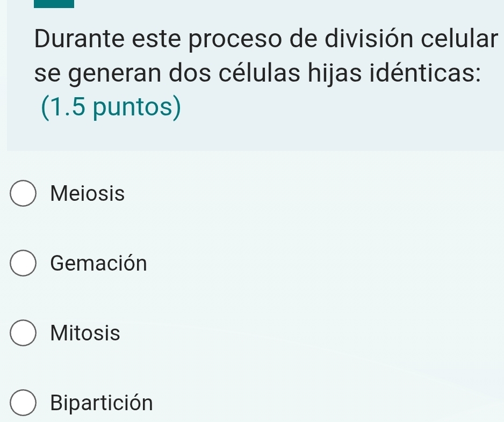Click the Gemación answer label text
This screenshot has width=504, height=422.
(x=98, y=264)
